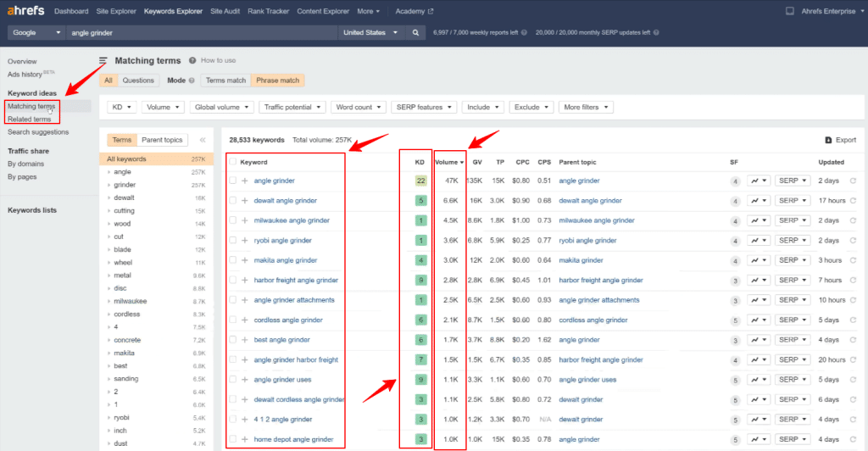Open the Word count filter dropdown

click(359, 108)
